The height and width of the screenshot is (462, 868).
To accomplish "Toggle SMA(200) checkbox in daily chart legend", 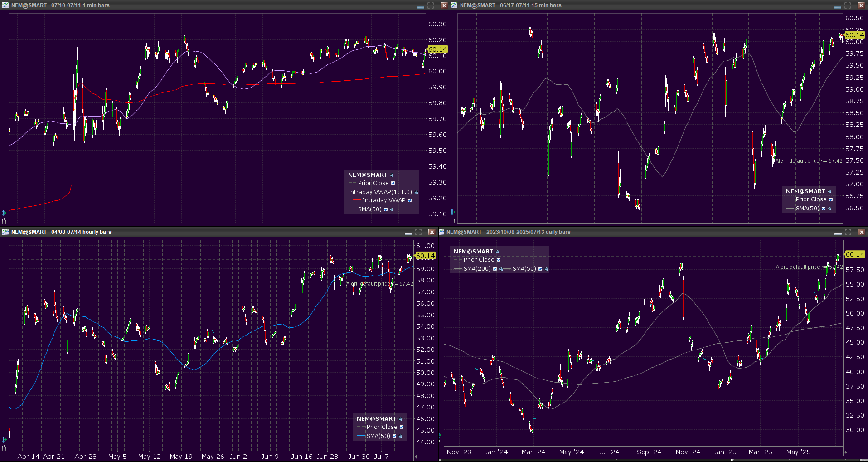I will pos(495,269).
